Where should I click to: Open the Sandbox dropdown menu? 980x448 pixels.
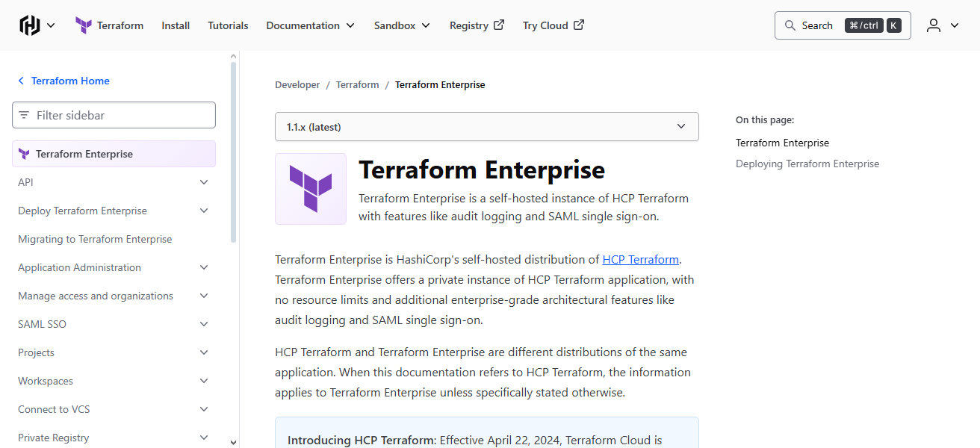401,25
